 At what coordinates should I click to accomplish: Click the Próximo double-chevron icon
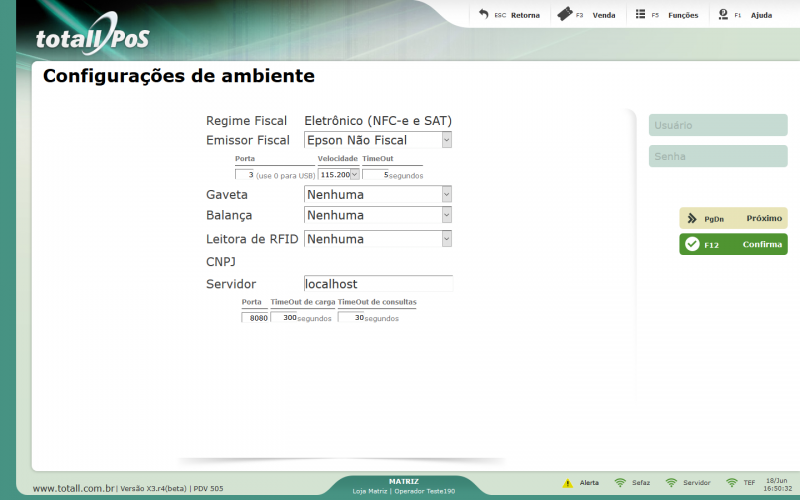[x=692, y=219]
